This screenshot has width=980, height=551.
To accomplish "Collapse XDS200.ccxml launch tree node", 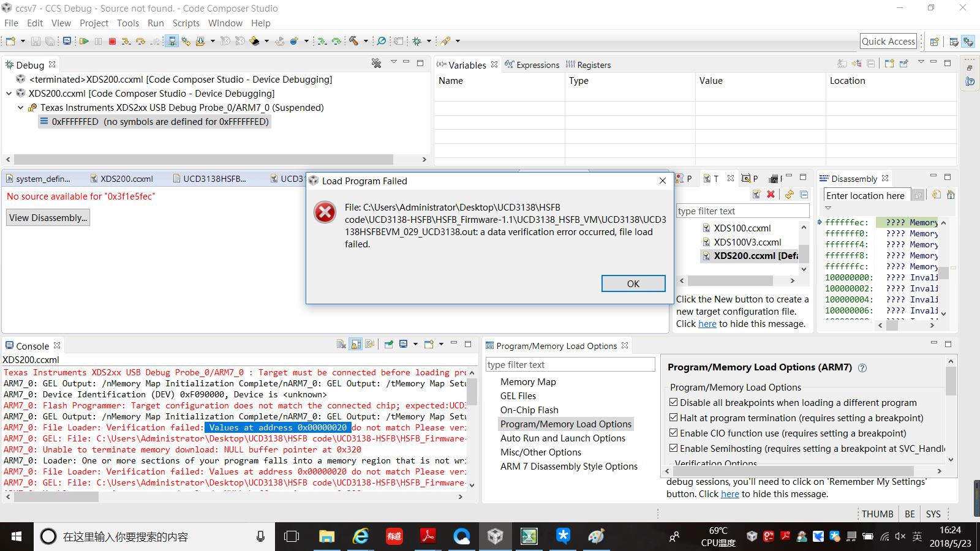I will (9, 94).
